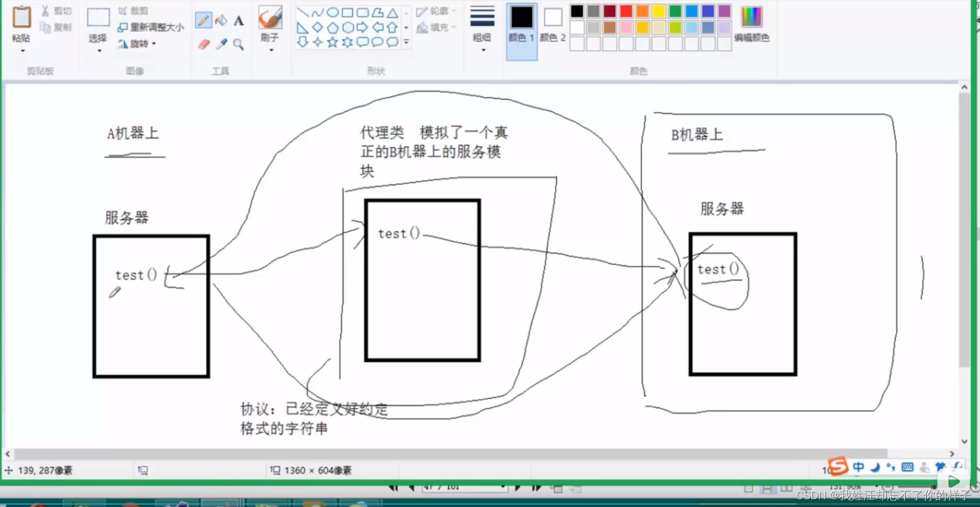This screenshot has height=507, width=980.
Task: Choose the Four-point star shape
Action: pos(318,42)
